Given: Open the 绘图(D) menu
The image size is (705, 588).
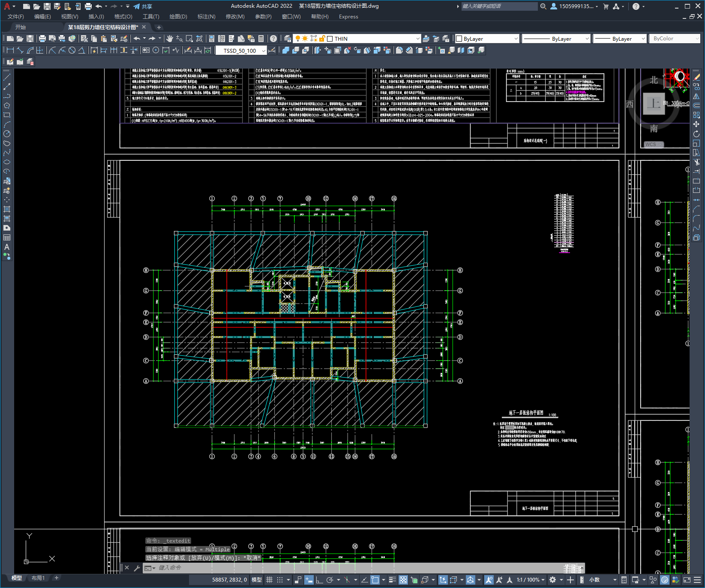Looking at the screenshot, I should point(178,17).
